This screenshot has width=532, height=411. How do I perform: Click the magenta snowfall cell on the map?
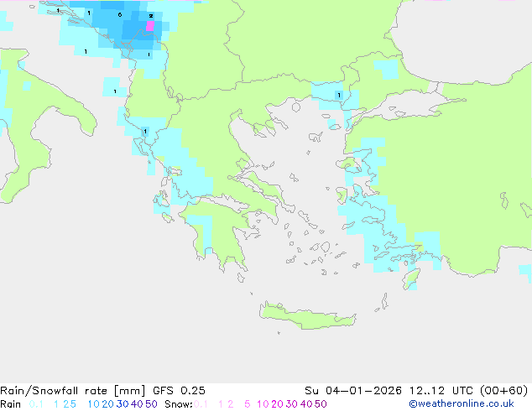coord(150,26)
